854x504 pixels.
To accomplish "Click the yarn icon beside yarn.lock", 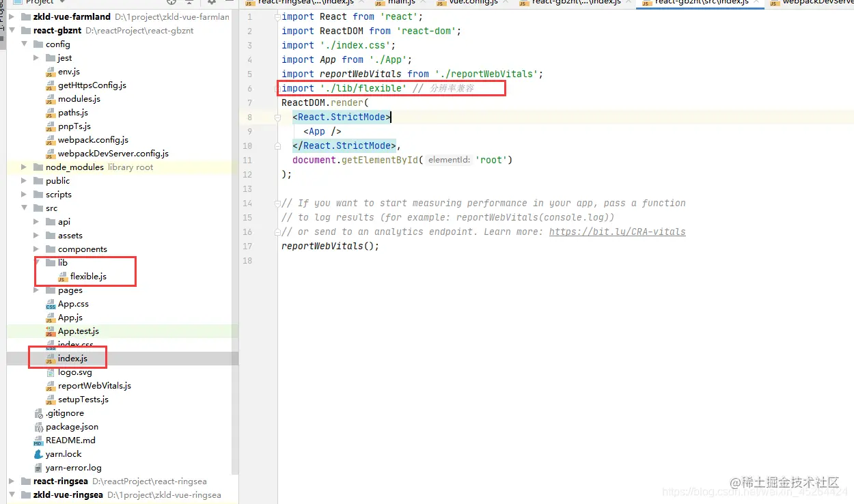I will [38, 454].
